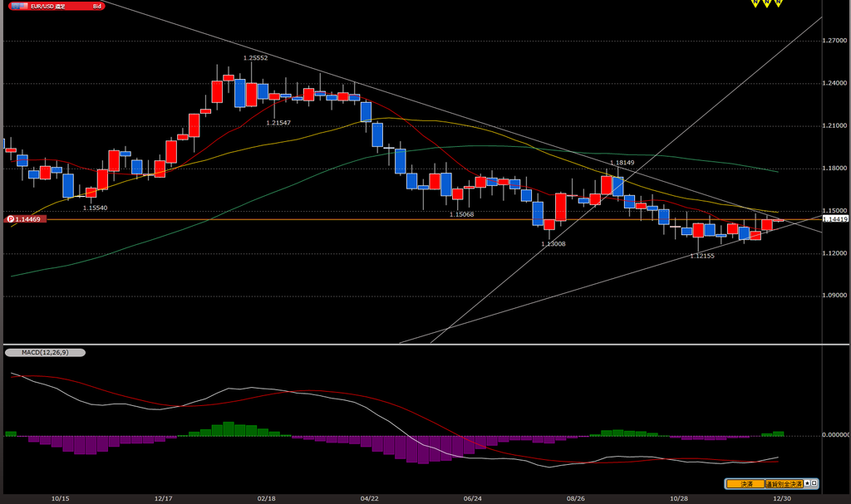
Task: Click the EUR/USD flag icon
Action: 18,6
